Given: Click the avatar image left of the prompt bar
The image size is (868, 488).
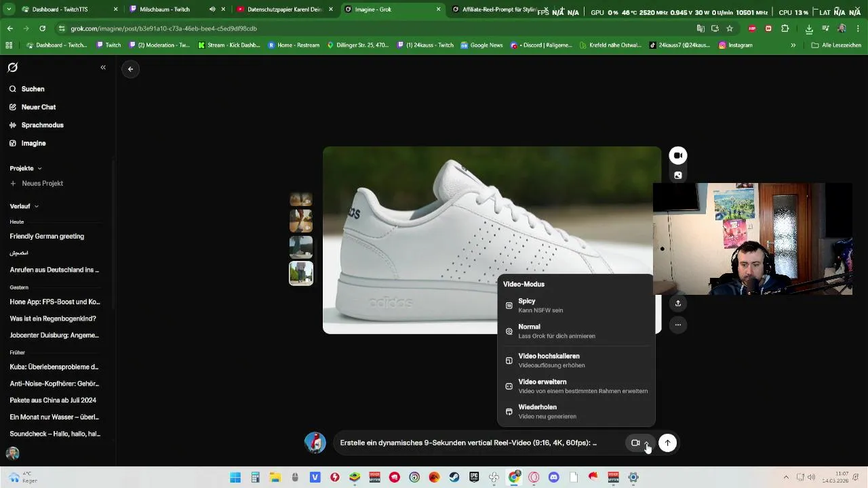Looking at the screenshot, I should (x=315, y=443).
